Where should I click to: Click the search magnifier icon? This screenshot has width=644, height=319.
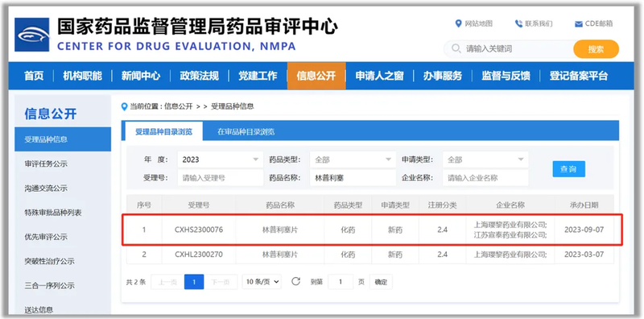pyautogui.click(x=456, y=48)
